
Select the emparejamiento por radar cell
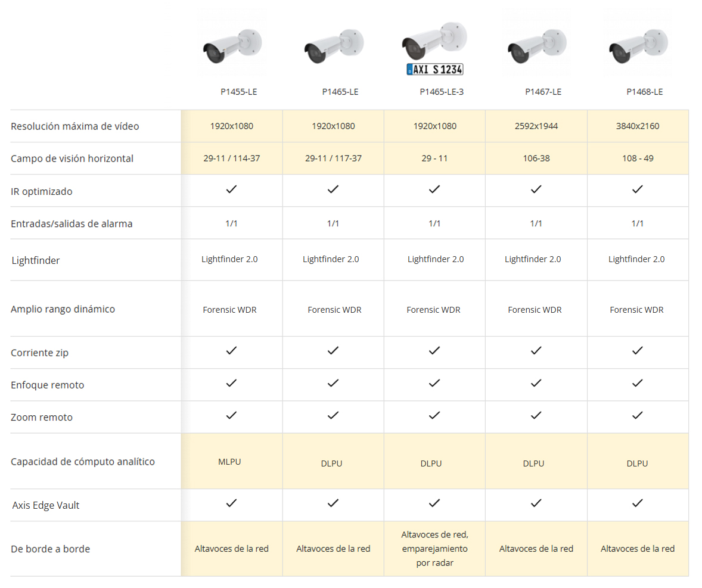434,549
